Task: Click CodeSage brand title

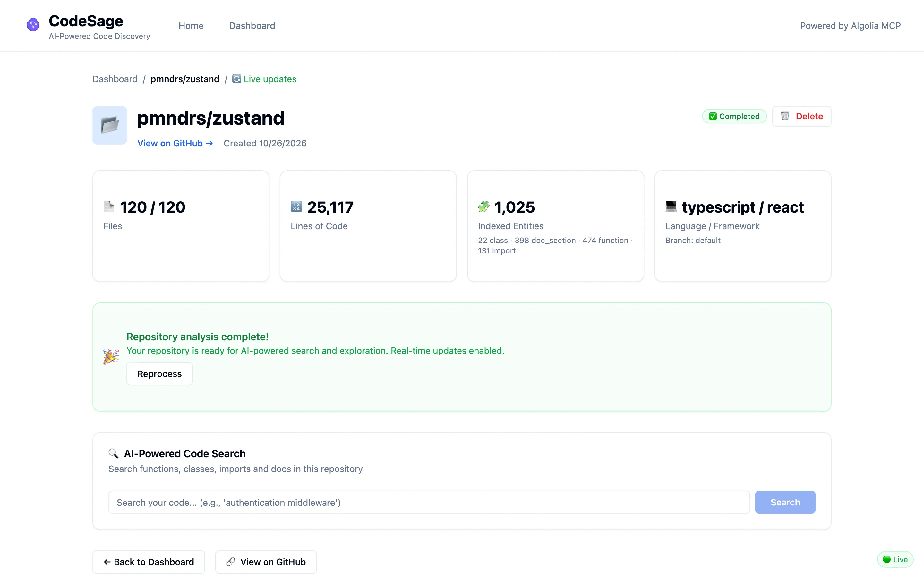Action: click(86, 21)
